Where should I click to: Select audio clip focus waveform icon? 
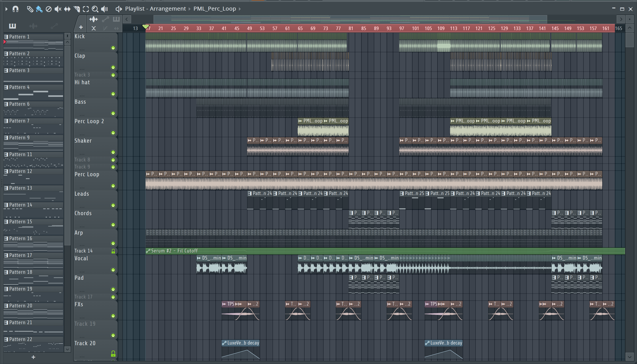(x=94, y=19)
